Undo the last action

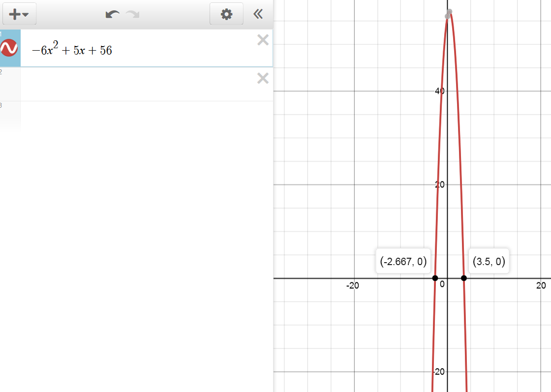click(x=112, y=14)
